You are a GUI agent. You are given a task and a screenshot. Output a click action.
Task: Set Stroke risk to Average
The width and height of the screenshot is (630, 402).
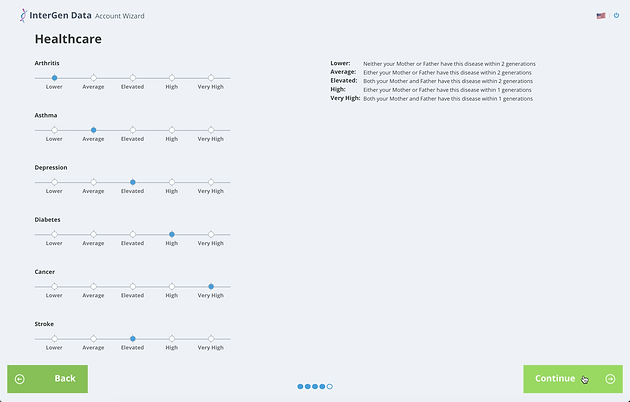[93, 339]
